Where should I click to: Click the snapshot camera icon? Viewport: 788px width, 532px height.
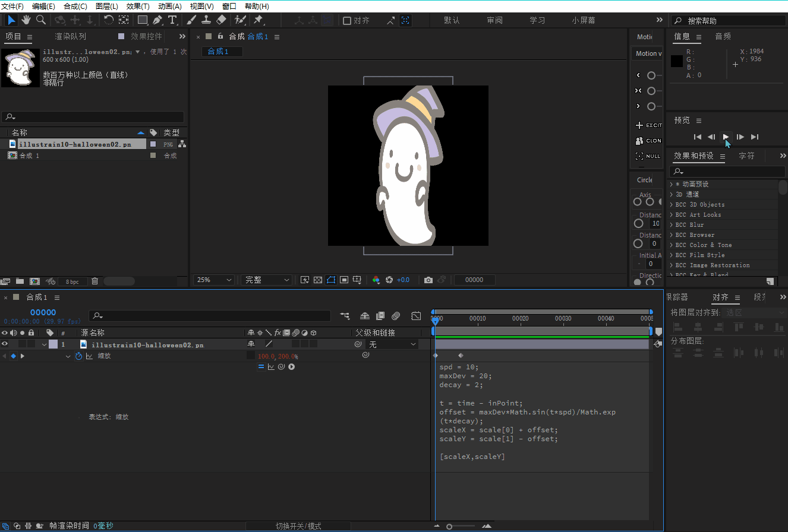428,280
